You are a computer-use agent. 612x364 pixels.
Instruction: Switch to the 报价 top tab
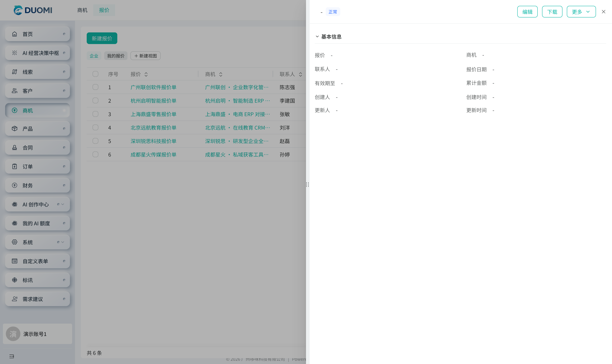(104, 10)
